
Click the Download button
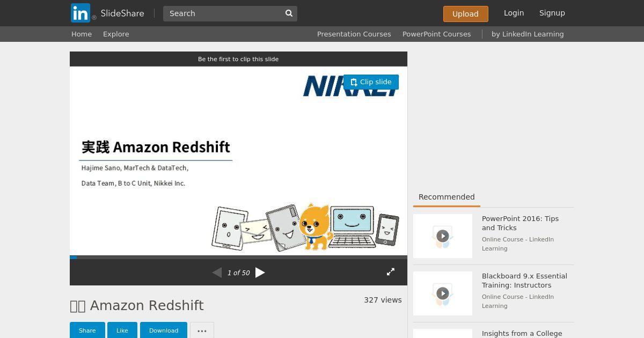point(164,330)
